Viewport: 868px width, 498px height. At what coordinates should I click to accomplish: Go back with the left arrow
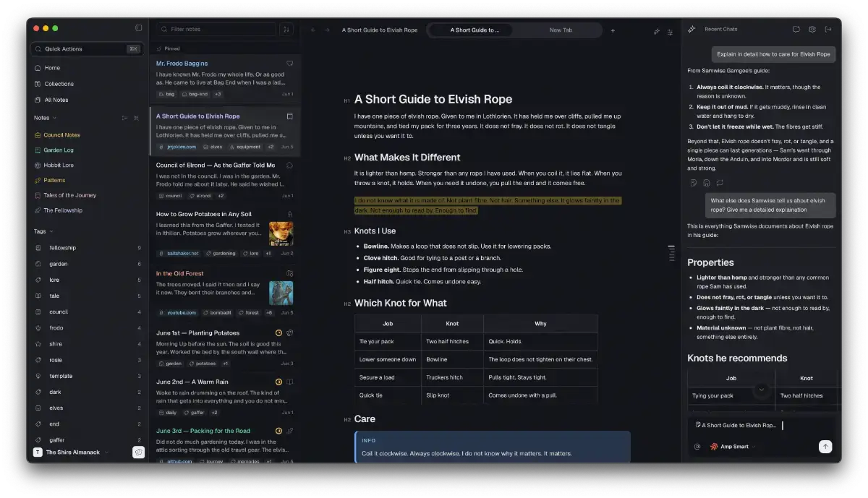pos(313,30)
